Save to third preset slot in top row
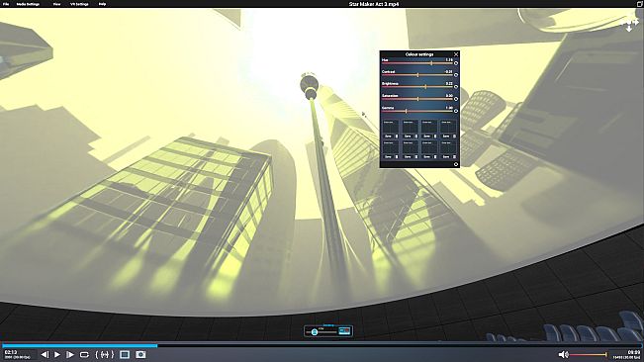This screenshot has height=362, width=644. pos(426,136)
